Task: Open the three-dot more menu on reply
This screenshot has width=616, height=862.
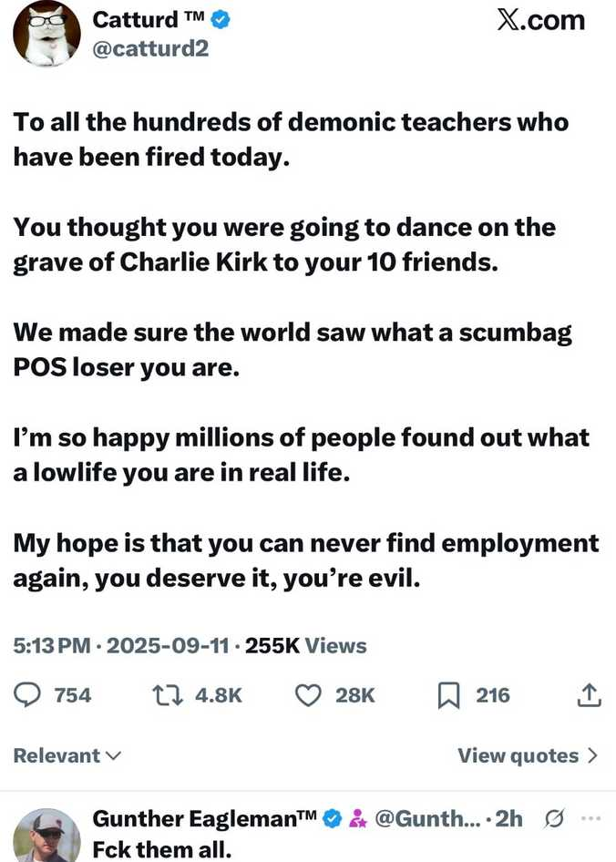Action: (590, 818)
